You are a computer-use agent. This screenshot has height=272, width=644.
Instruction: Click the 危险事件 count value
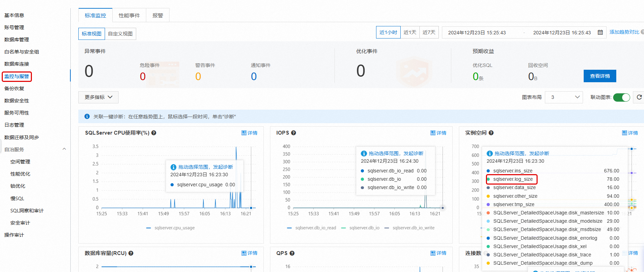click(142, 76)
